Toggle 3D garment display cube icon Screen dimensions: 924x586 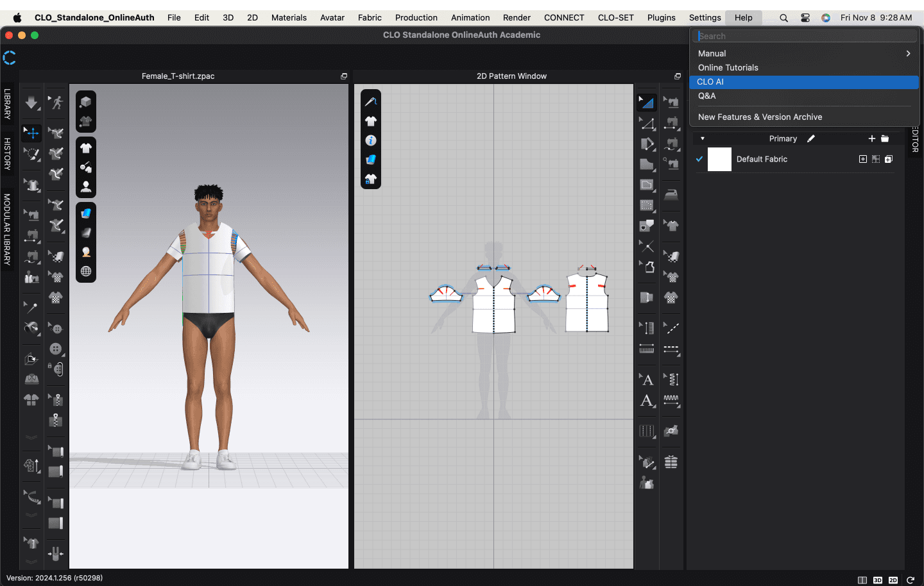86,102
